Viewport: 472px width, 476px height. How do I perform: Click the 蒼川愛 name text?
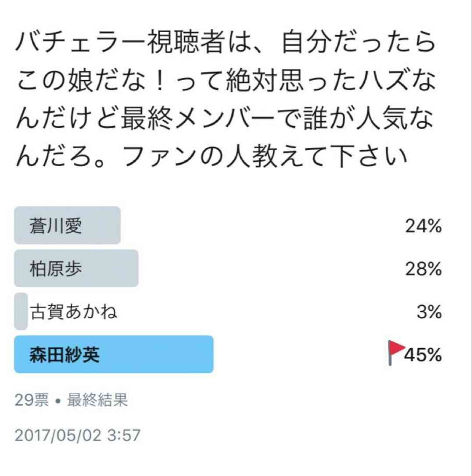pyautogui.click(x=56, y=226)
